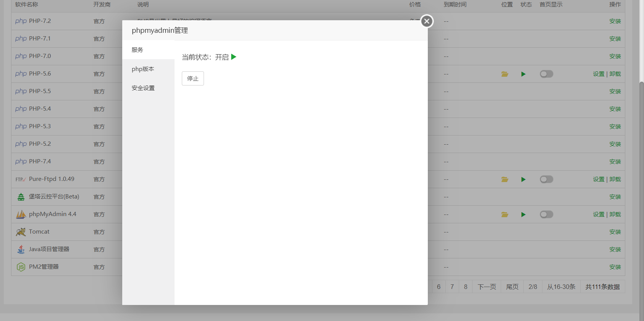
Task: Uninstall Pure-Ftpd
Action: (x=615, y=179)
